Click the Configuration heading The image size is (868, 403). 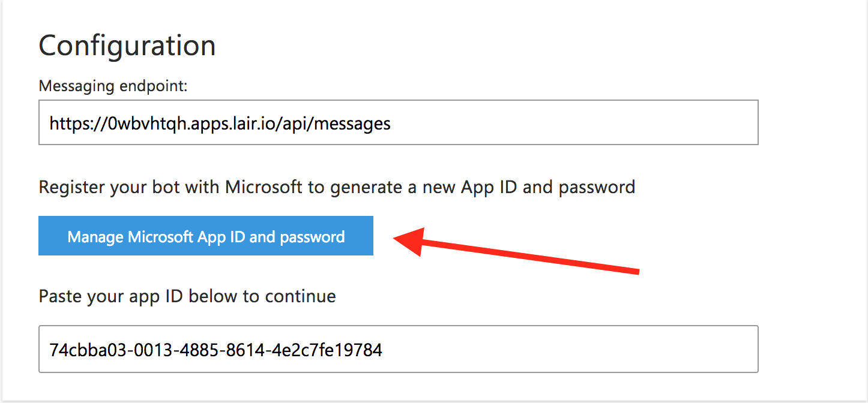coord(127,46)
